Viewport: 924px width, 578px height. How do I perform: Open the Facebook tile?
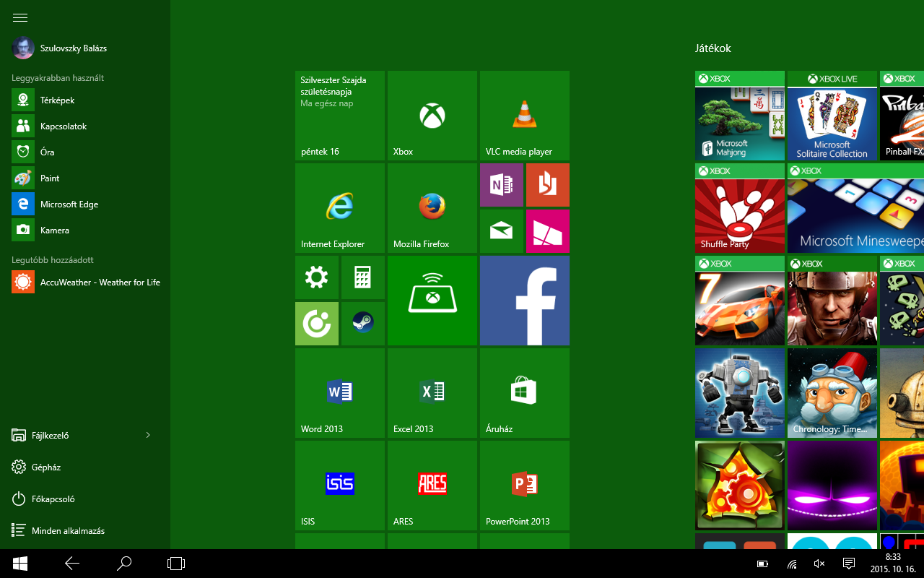coord(525,301)
